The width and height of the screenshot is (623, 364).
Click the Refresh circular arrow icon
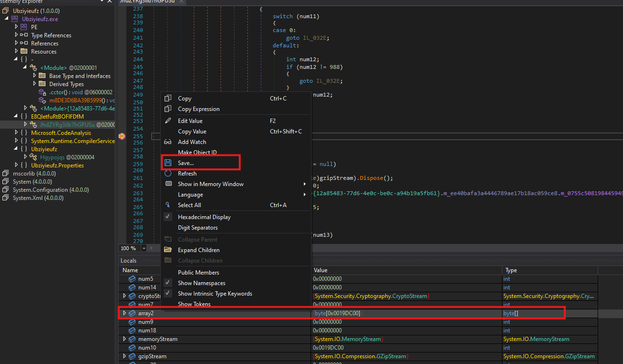coord(168,174)
